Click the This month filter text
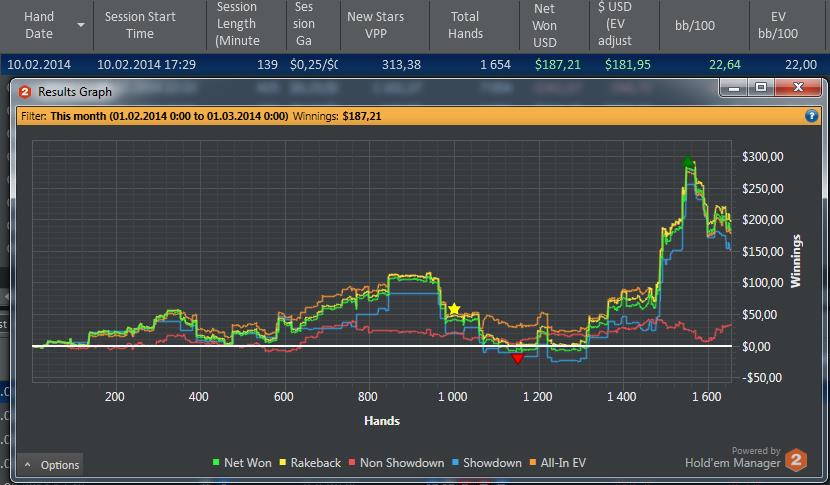830x485 pixels. point(169,116)
